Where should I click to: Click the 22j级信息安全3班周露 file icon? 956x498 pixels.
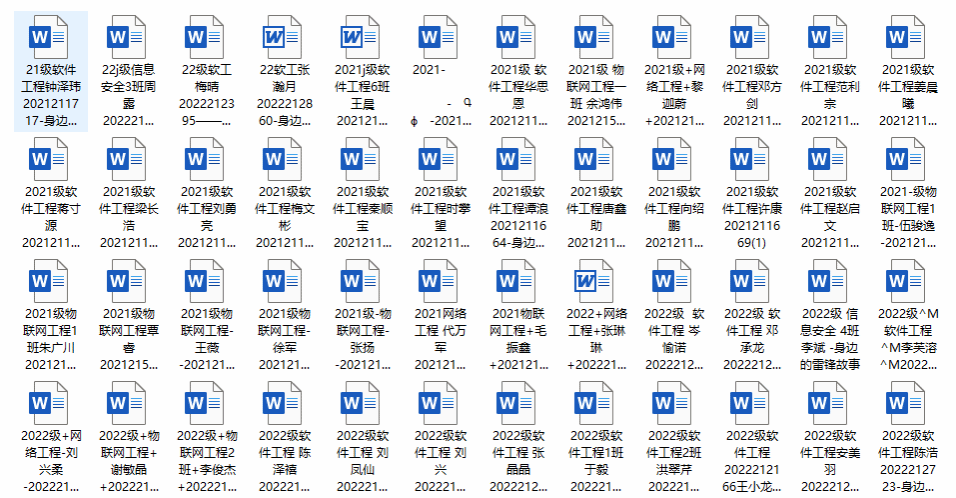coord(128,38)
